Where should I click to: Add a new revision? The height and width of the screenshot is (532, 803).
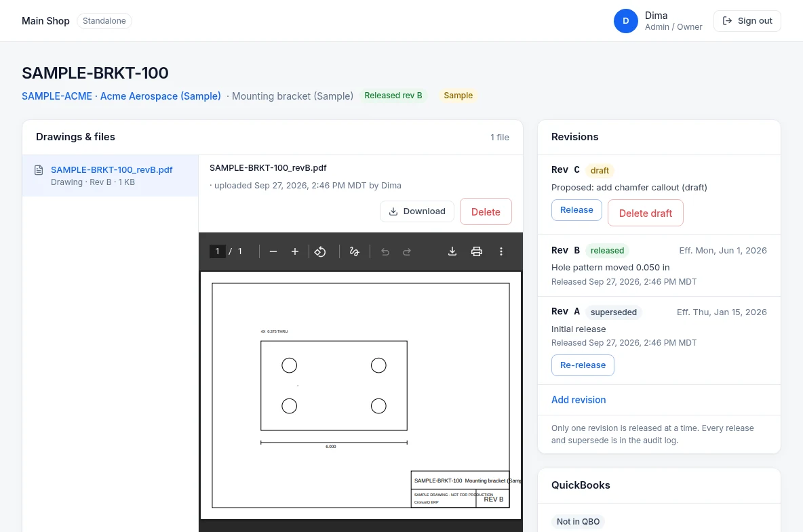[x=579, y=400]
